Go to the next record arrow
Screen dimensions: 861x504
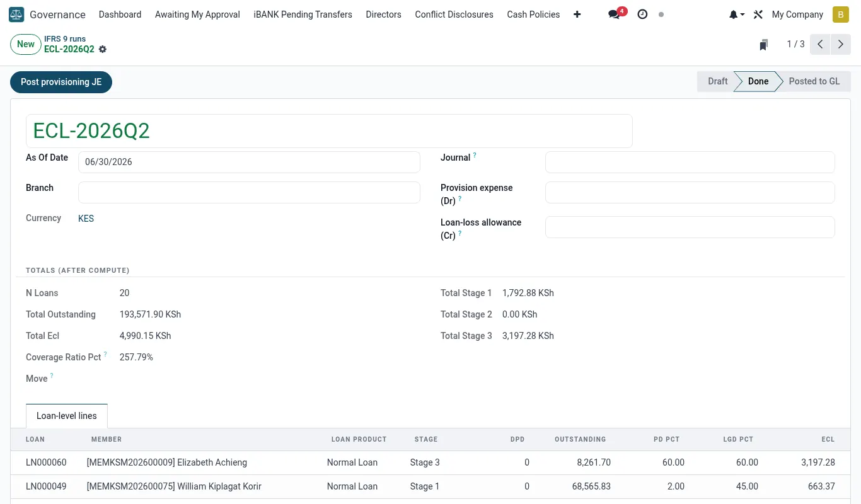841,44
